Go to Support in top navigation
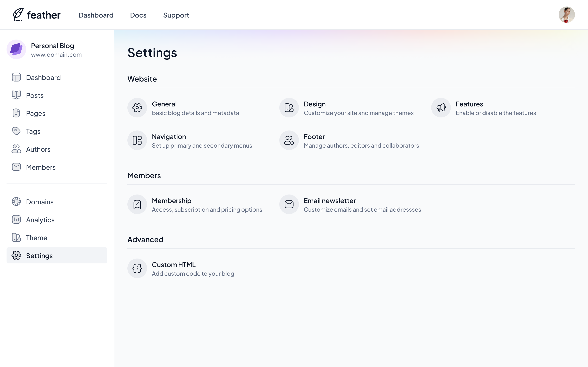Viewport: 588px width, 367px height. 176,15
